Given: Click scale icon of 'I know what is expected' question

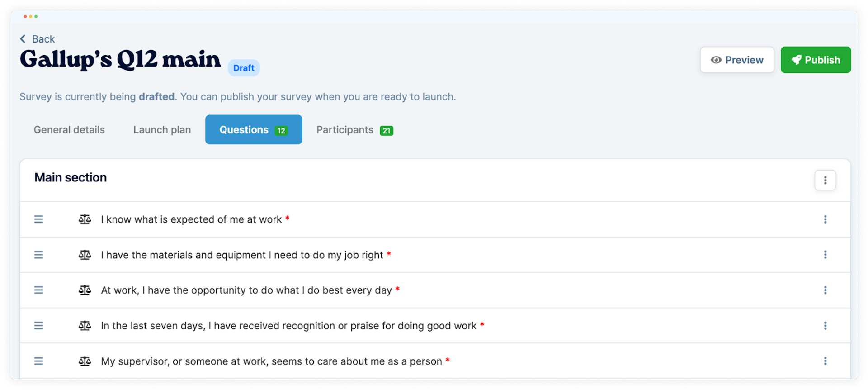Looking at the screenshot, I should click(x=85, y=219).
